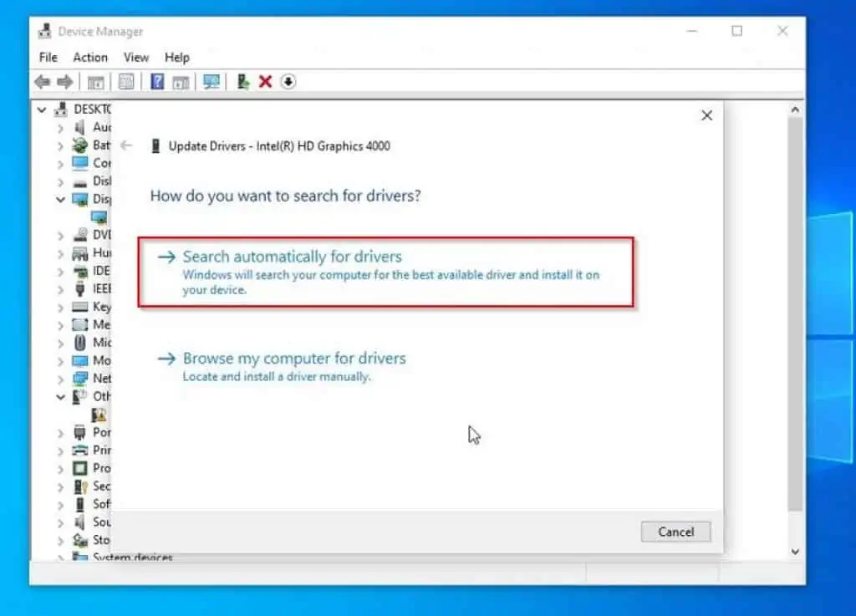Click the red X Uninstall device icon
Viewport: 856px width, 616px height.
point(265,82)
